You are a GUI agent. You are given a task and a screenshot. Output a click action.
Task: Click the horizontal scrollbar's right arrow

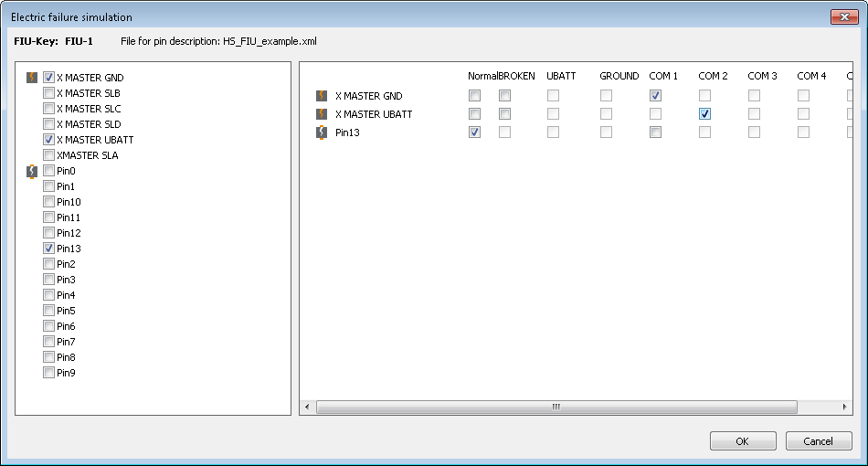point(844,407)
